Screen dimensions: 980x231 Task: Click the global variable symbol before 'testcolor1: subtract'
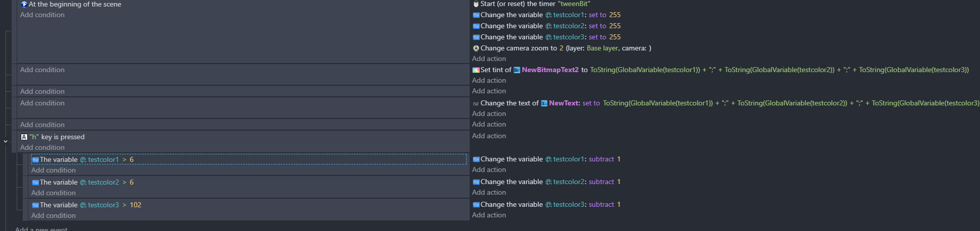click(548, 159)
